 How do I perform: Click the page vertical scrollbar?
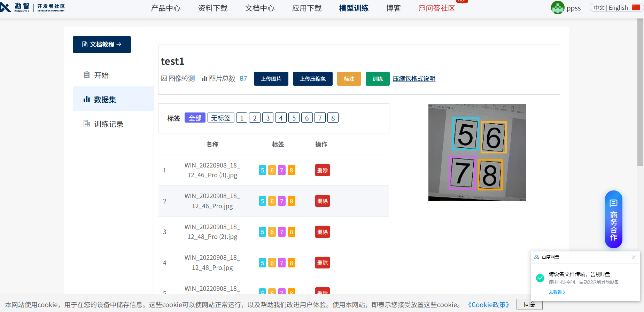tap(640, 93)
